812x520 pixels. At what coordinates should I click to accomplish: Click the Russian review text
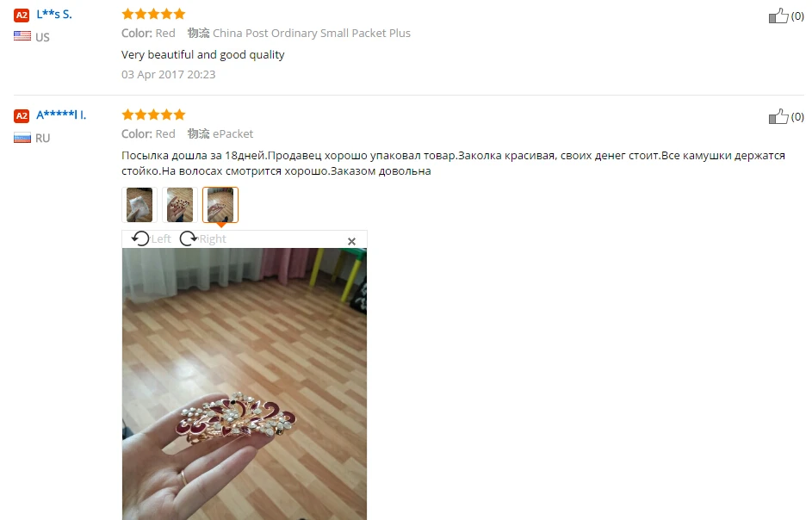point(453,164)
